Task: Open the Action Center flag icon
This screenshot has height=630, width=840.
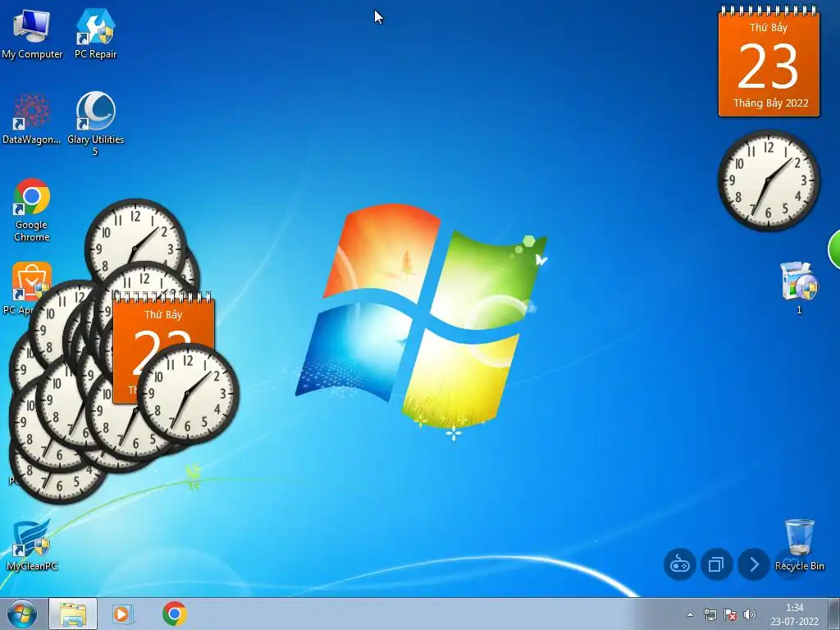Action: coord(729,614)
